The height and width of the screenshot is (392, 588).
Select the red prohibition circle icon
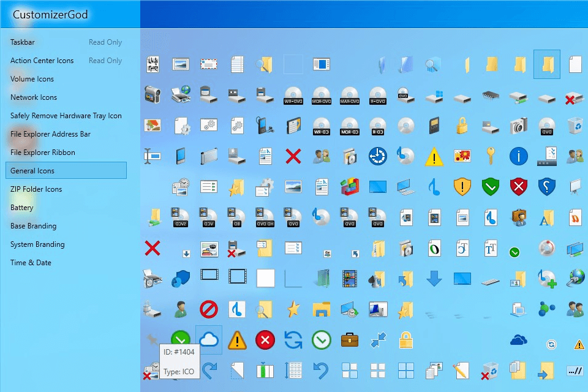click(x=209, y=309)
